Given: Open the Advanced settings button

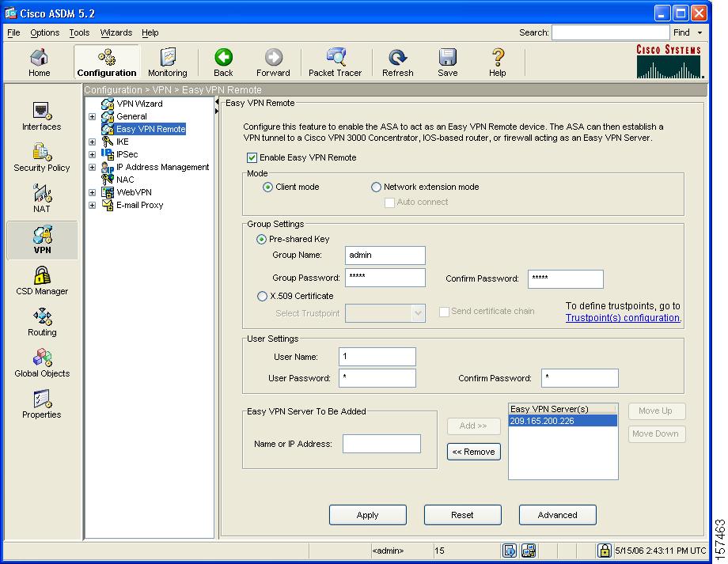Looking at the screenshot, I should pos(558,515).
